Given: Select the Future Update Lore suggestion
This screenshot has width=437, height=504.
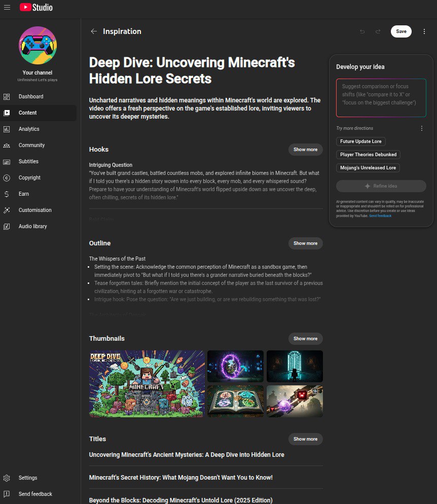Looking at the screenshot, I should point(360,141).
